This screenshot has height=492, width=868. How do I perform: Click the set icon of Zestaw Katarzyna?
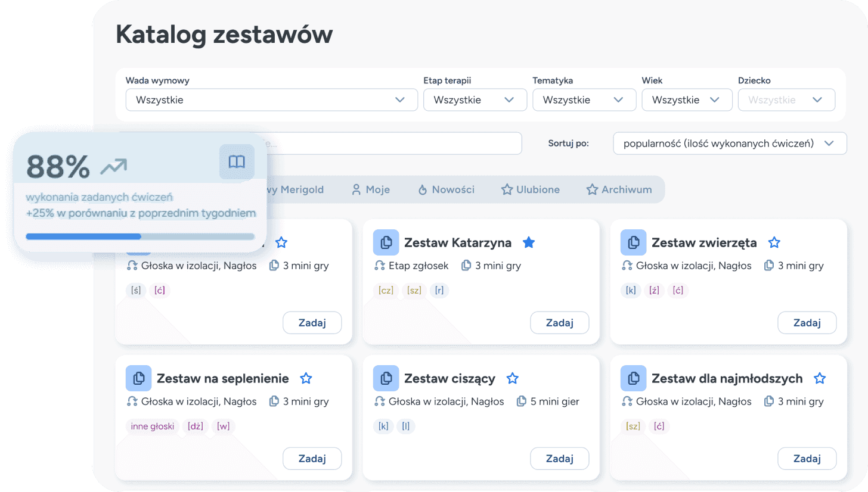coord(386,242)
